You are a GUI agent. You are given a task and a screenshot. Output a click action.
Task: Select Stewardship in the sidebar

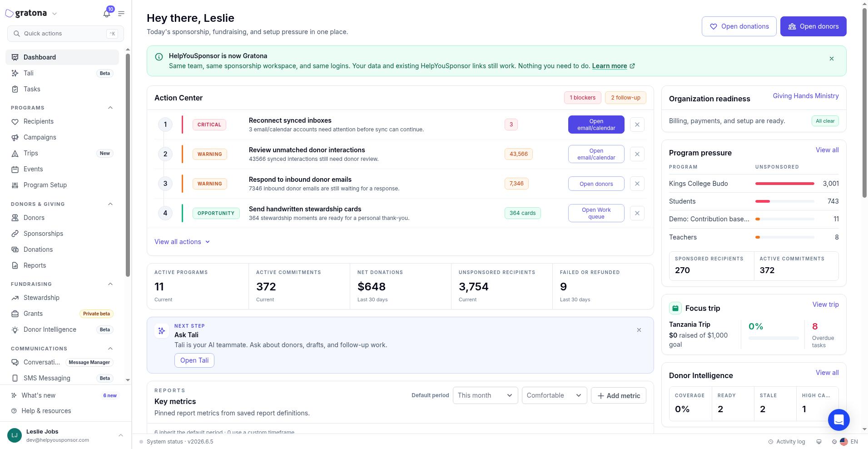pyautogui.click(x=62, y=298)
